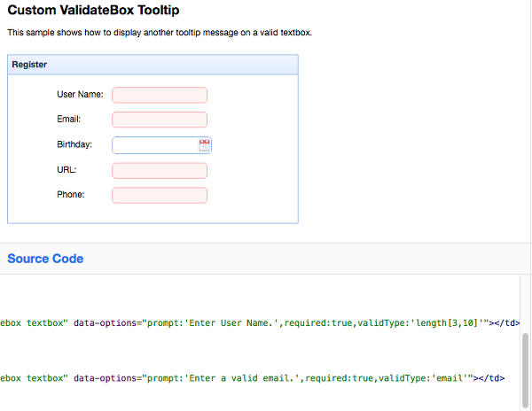The height and width of the screenshot is (411, 532).
Task: Click the 'Enter a valid email.' code line
Action: click(253, 378)
